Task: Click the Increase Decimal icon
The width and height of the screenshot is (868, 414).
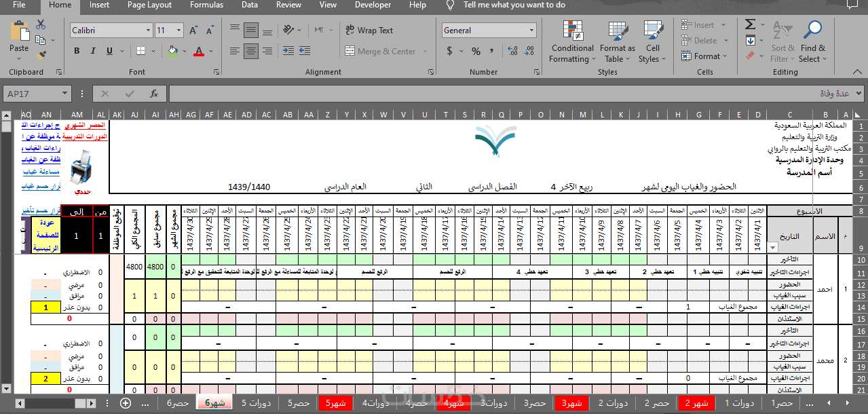Action: 511,52
